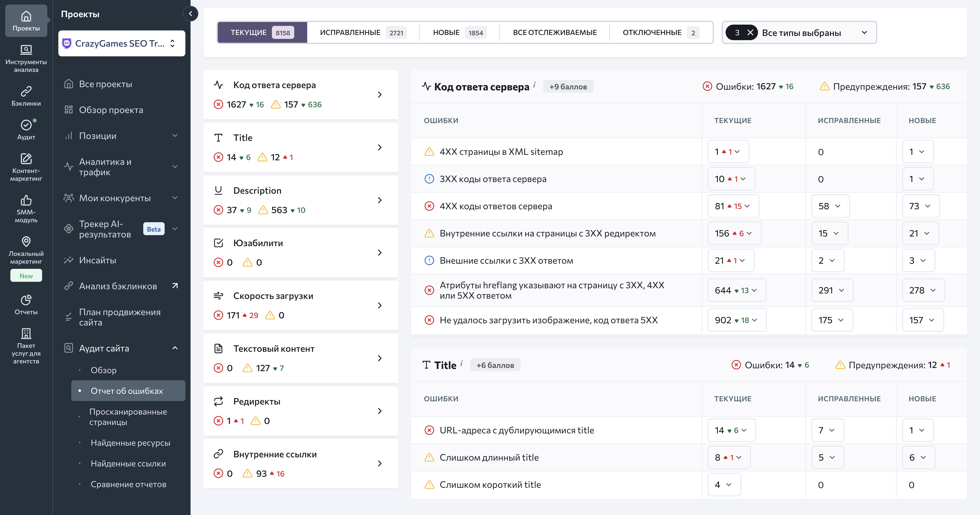This screenshot has height=515, width=980.
Task: Open Сравнение отчетов in sidebar
Action: click(128, 484)
